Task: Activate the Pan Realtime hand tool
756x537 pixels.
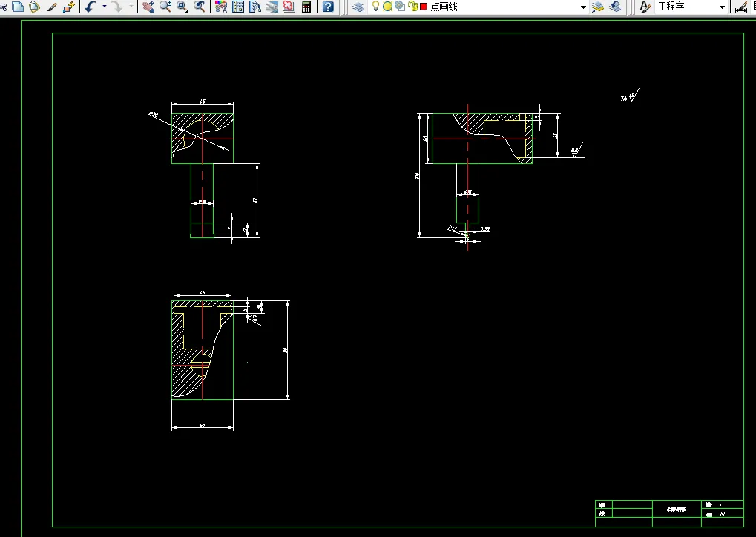Action: 148,7
